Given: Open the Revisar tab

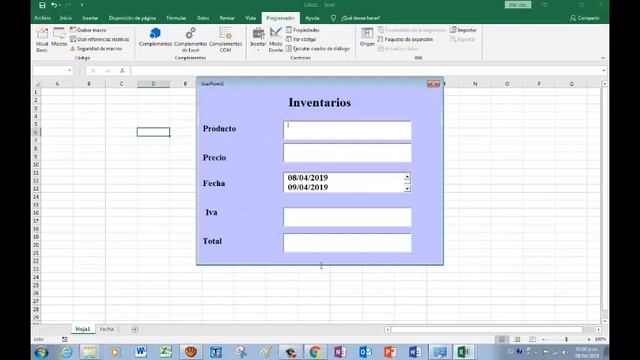Looking at the screenshot, I should coord(227,18).
